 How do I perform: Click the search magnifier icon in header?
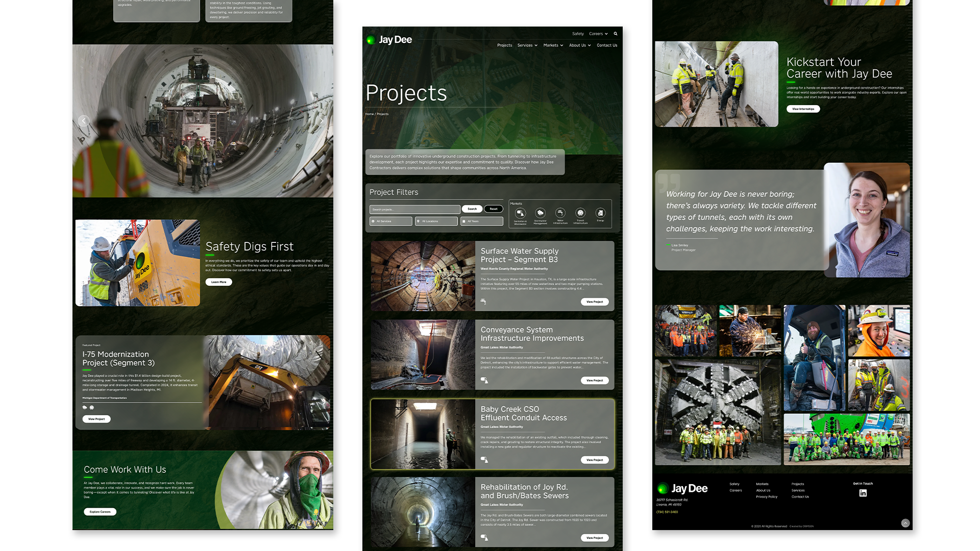tap(616, 34)
